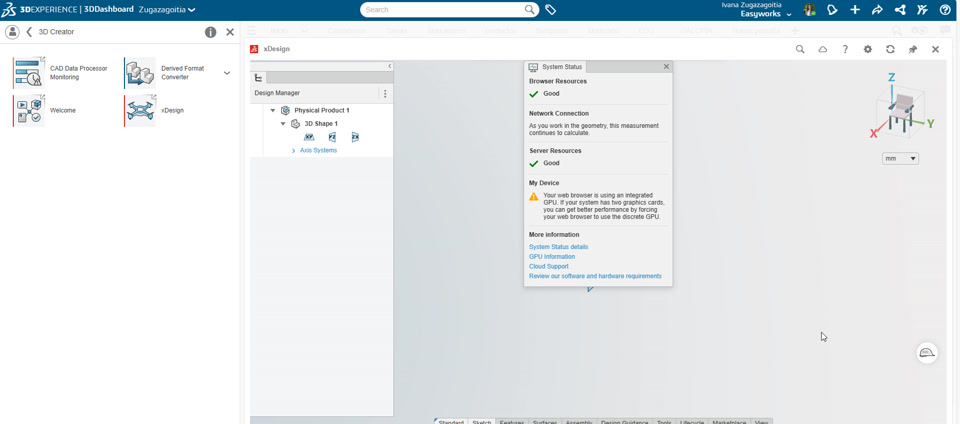This screenshot has height=424, width=960.
Task: Open xDesign settings gear
Action: point(868,49)
